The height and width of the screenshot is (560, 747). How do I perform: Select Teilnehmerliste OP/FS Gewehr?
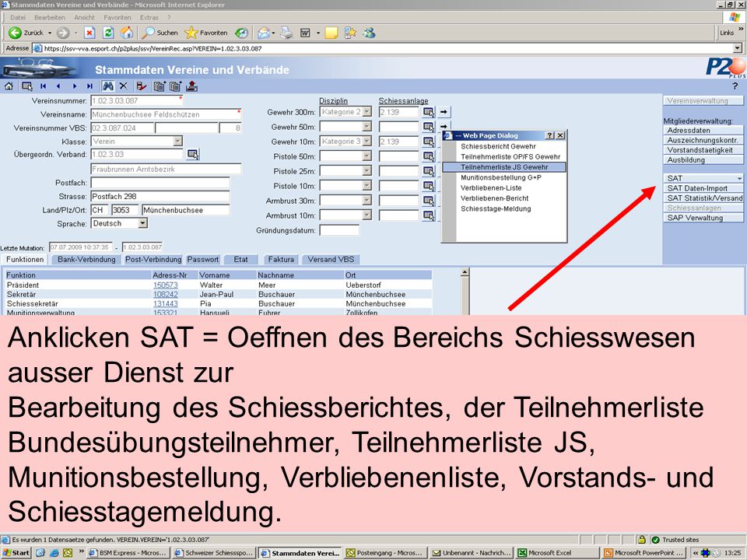pos(510,156)
